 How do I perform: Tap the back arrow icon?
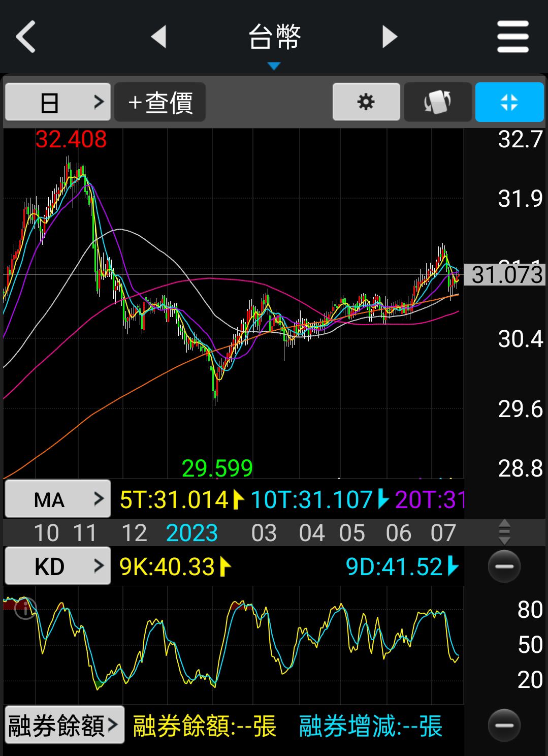(x=25, y=37)
